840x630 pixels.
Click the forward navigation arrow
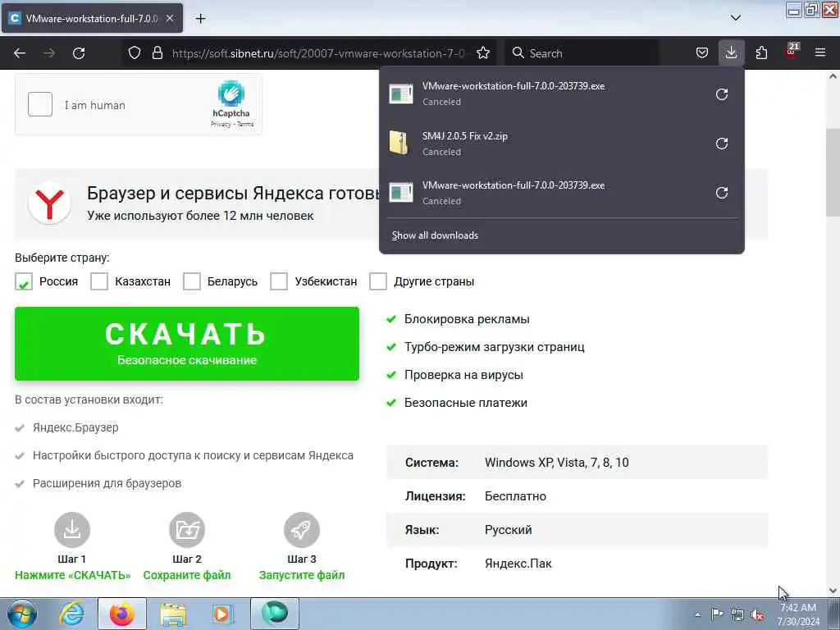click(x=48, y=53)
